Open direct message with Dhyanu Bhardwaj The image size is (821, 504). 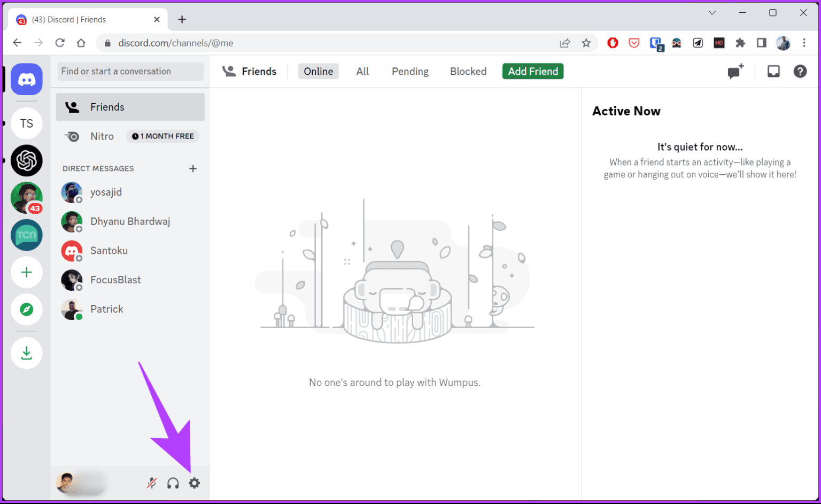click(130, 221)
